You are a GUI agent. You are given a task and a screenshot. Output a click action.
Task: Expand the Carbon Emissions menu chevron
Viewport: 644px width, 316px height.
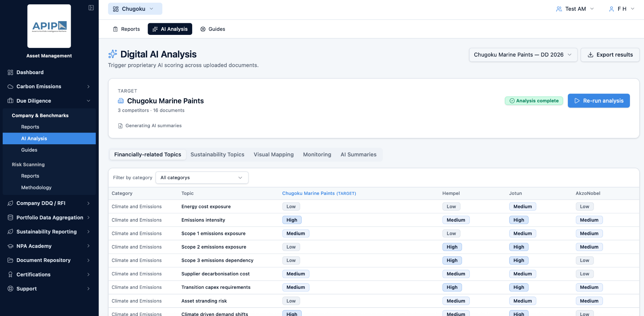pos(89,87)
